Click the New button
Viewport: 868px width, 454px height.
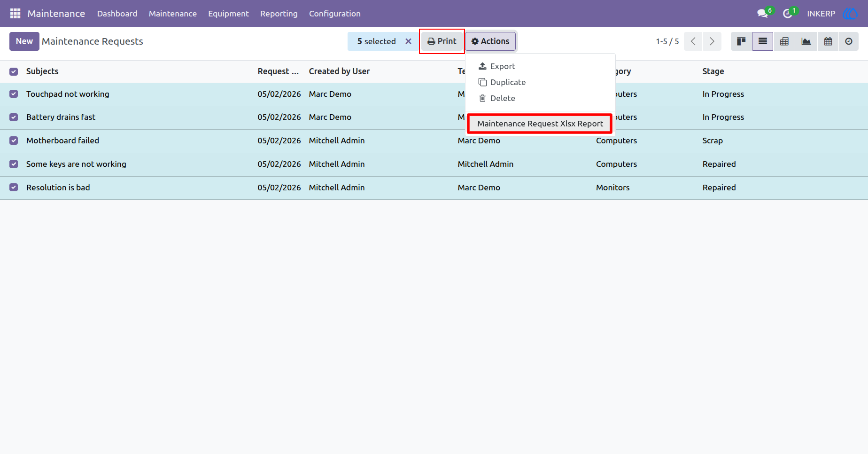pos(24,41)
